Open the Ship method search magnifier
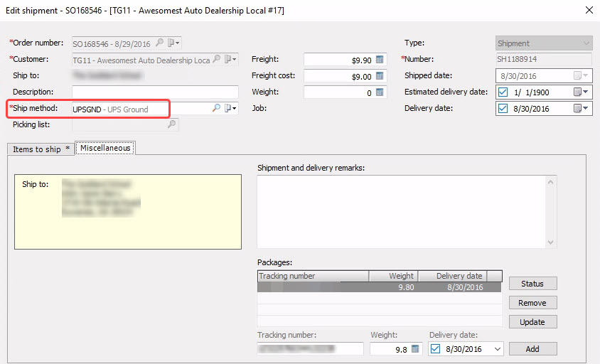Screen dimensions: 600x364 [x=216, y=108]
